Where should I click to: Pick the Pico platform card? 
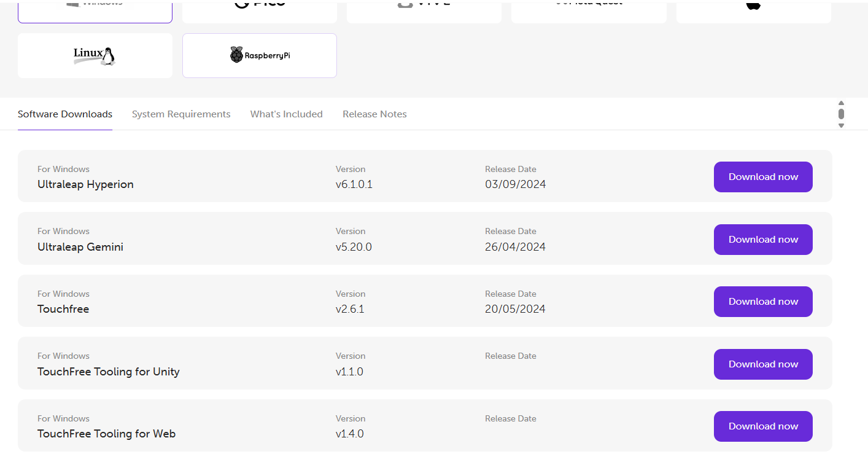click(x=259, y=9)
